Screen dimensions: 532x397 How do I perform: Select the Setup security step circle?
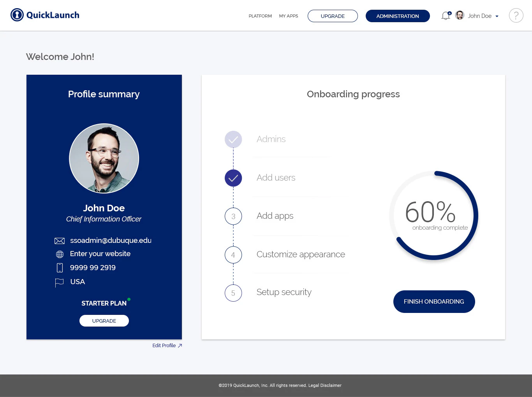tap(233, 293)
